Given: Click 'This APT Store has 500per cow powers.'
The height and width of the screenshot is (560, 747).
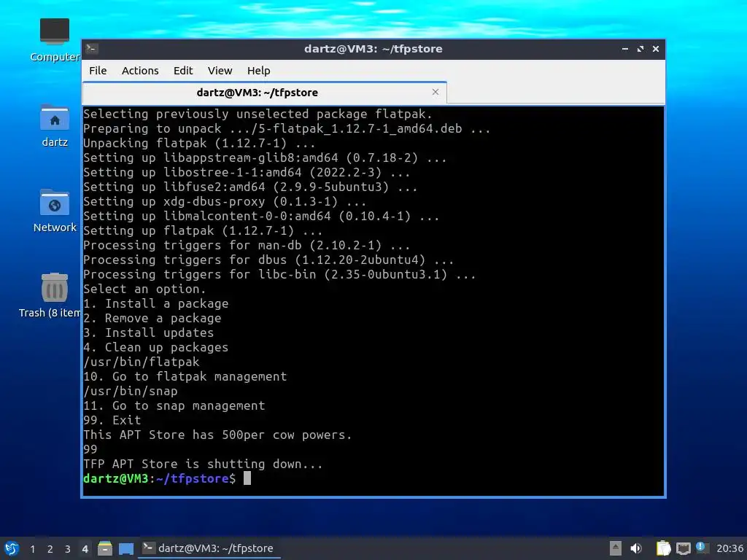Looking at the screenshot, I should point(217,435).
